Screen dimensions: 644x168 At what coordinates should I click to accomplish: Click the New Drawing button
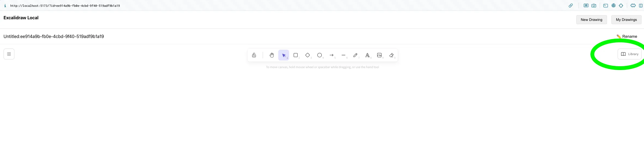592,20
